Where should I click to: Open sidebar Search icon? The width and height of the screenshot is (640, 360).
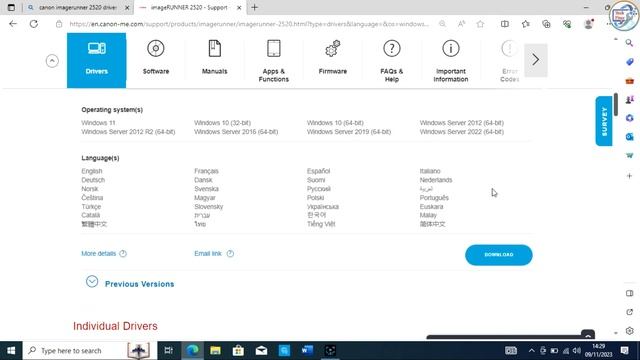click(629, 43)
